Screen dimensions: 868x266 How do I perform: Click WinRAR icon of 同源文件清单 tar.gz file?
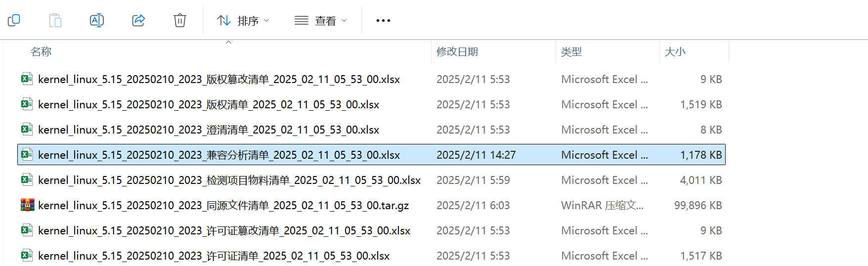point(27,205)
